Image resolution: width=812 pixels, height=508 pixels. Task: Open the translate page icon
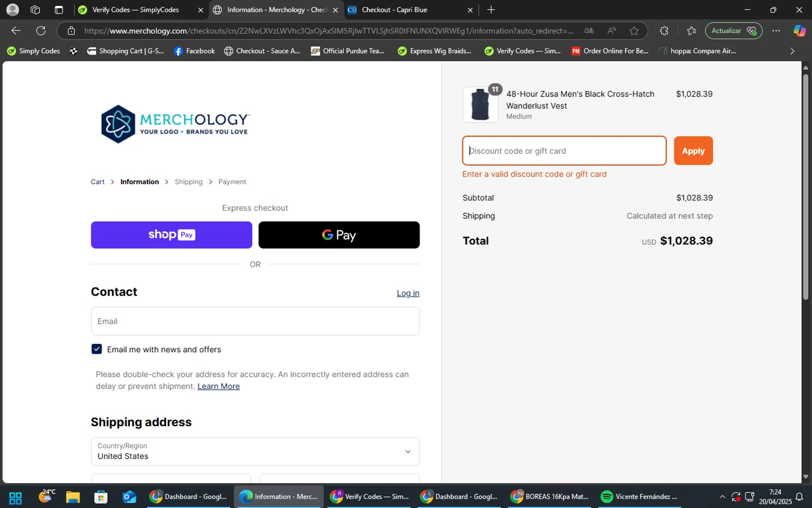[589, 31]
